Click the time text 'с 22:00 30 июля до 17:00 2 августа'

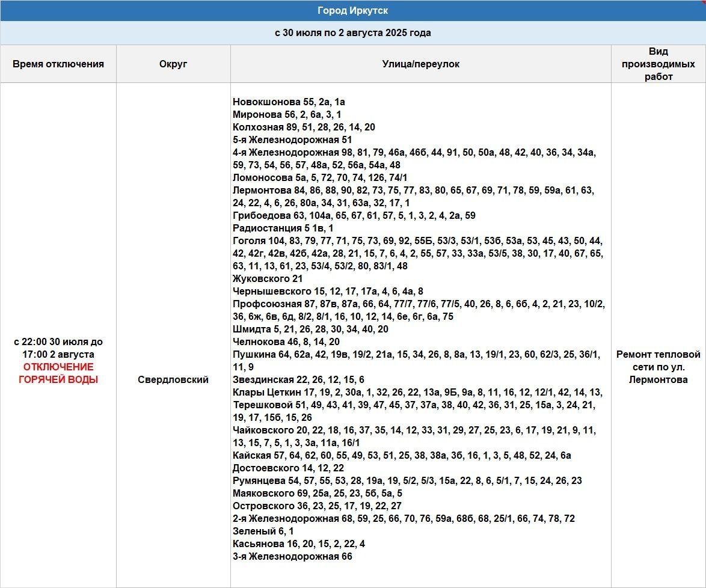pos(58,348)
